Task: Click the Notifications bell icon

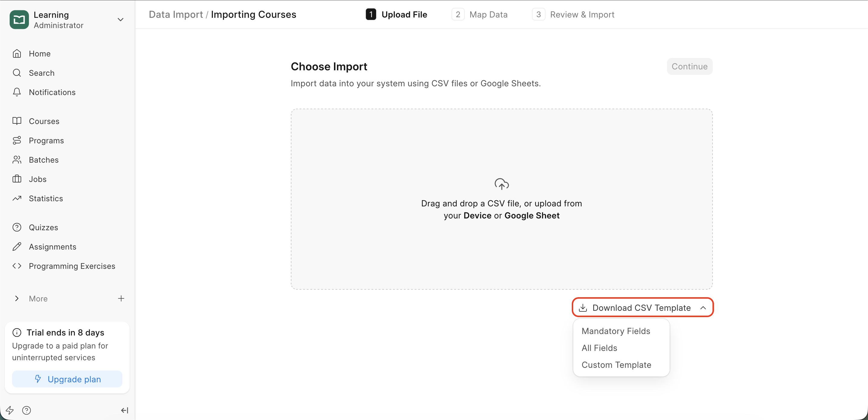Action: (17, 92)
